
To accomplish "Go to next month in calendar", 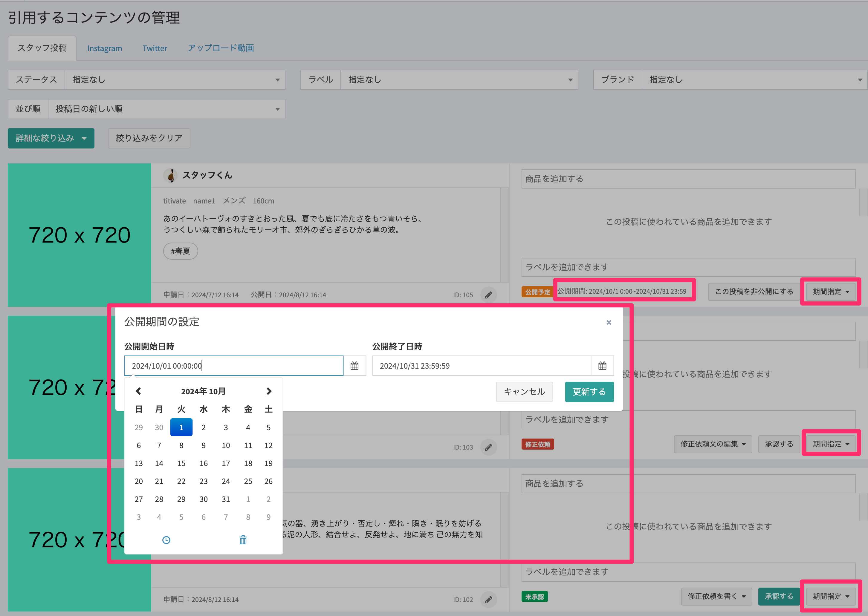I will click(x=268, y=391).
